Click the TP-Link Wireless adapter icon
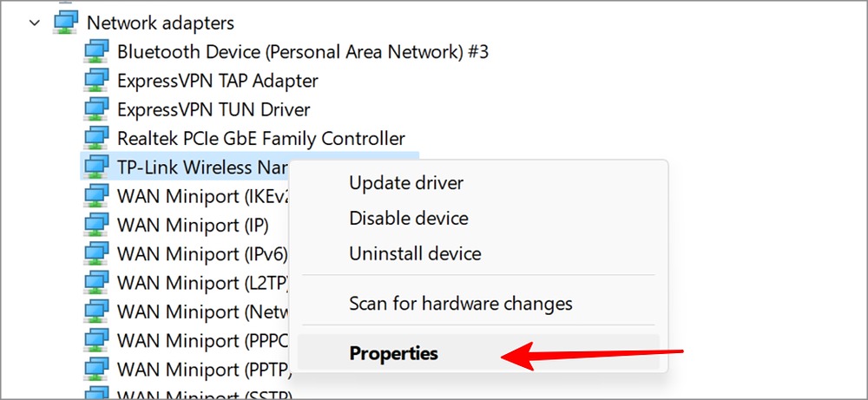This screenshot has width=868, height=400. pos(95,167)
